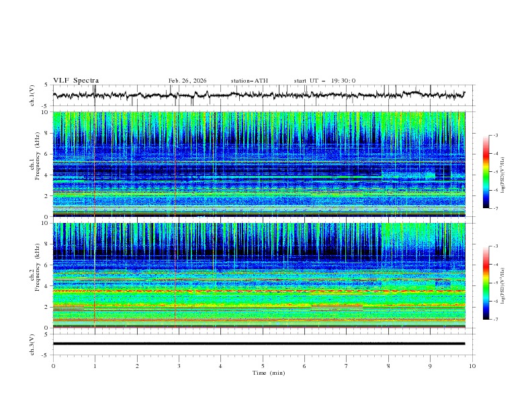The width and height of the screenshot is (532, 411).
Task: Click the "-5" tick on ch.3(V) axis
Action: pyautogui.click(x=46, y=355)
